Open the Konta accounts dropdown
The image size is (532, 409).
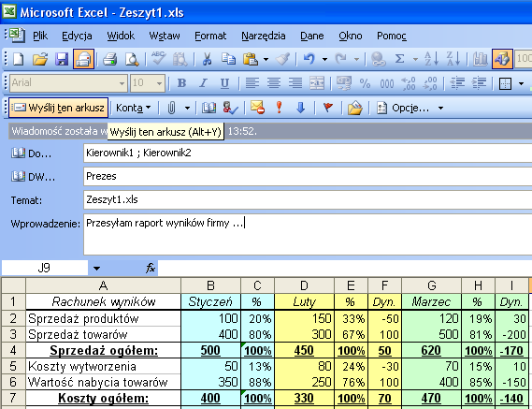point(134,108)
